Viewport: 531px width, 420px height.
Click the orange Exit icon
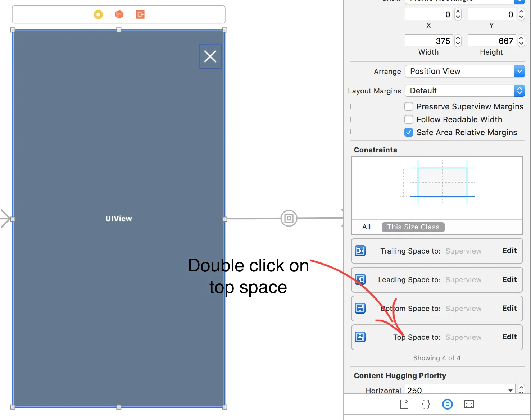coord(140,14)
